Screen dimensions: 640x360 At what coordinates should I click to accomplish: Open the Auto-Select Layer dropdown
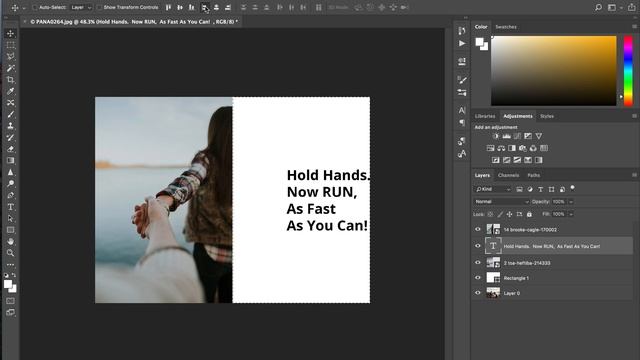click(81, 7)
